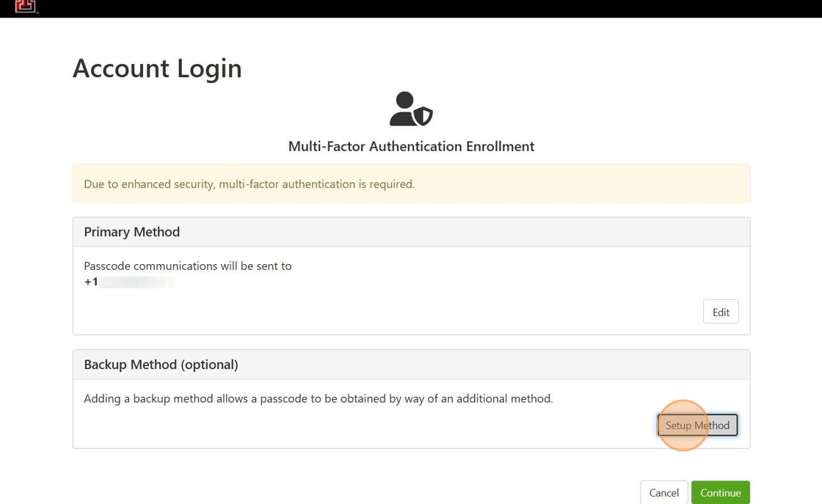The width and height of the screenshot is (822, 504).
Task: Click the word "Login" in page title
Action: coord(199,68)
